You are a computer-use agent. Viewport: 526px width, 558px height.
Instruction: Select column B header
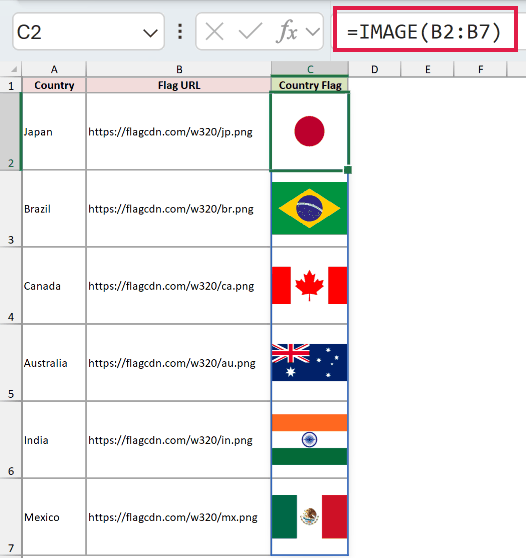pyautogui.click(x=179, y=69)
